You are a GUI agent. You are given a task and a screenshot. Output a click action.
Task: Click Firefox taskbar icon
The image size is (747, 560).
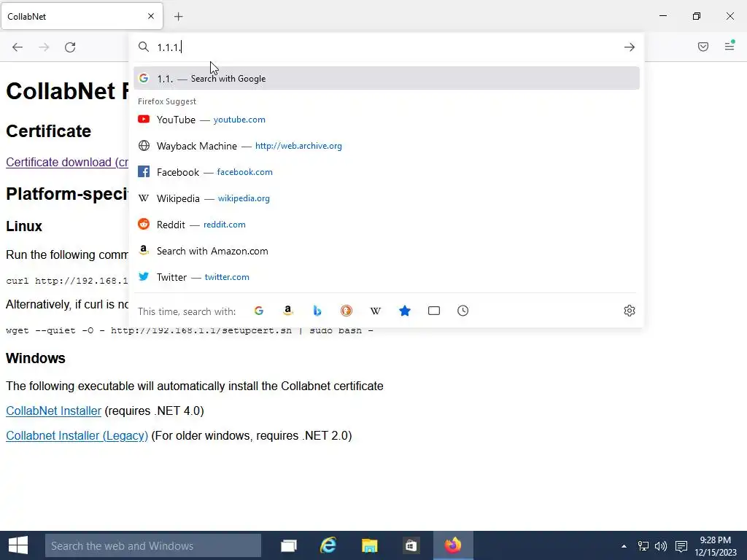(453, 545)
